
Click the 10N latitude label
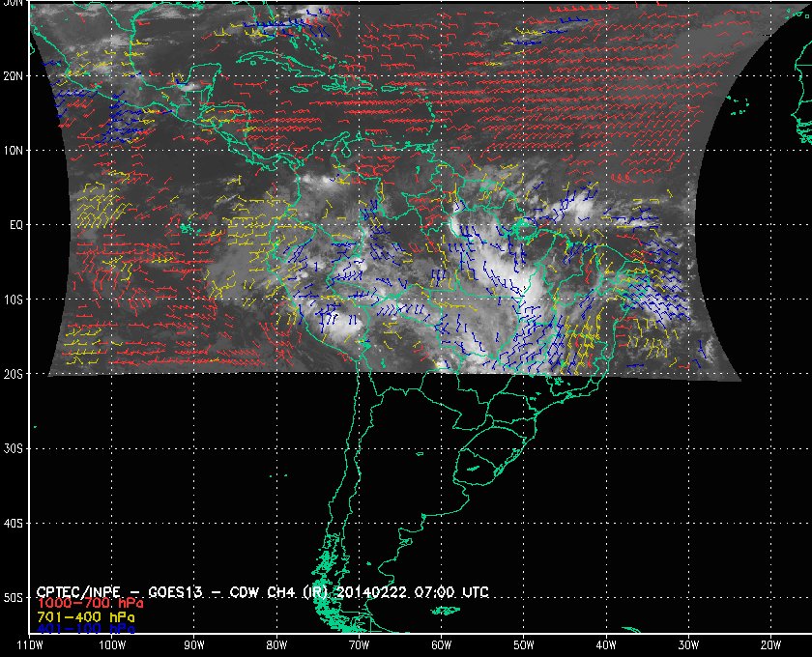click(14, 151)
